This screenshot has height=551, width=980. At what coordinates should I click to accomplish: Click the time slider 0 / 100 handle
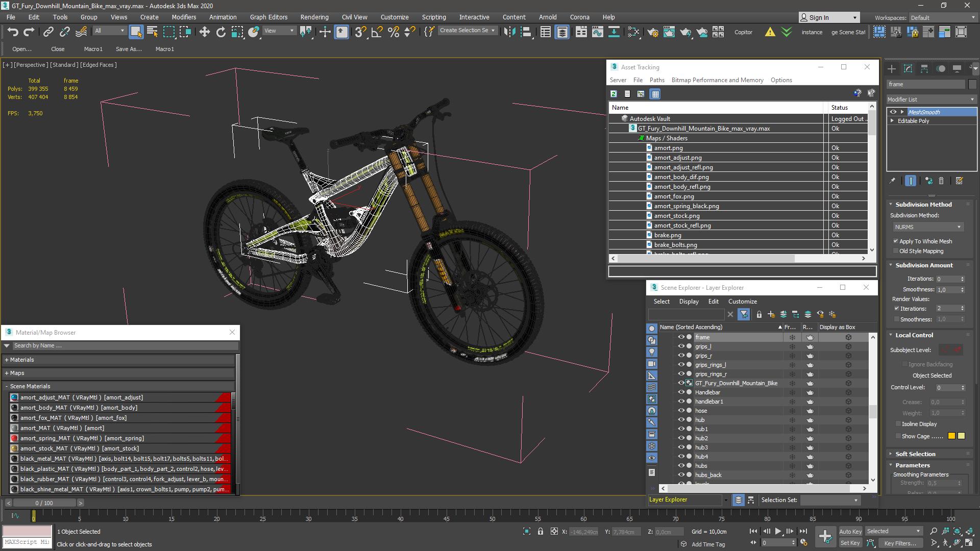click(x=44, y=503)
